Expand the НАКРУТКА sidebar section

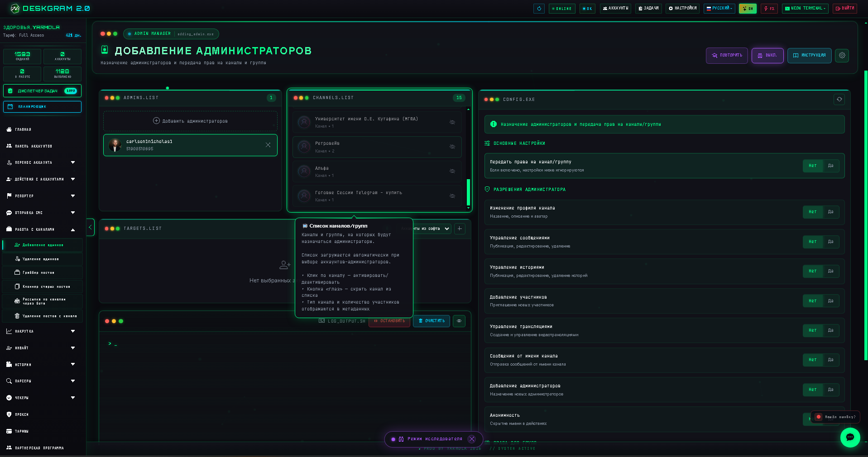41,331
